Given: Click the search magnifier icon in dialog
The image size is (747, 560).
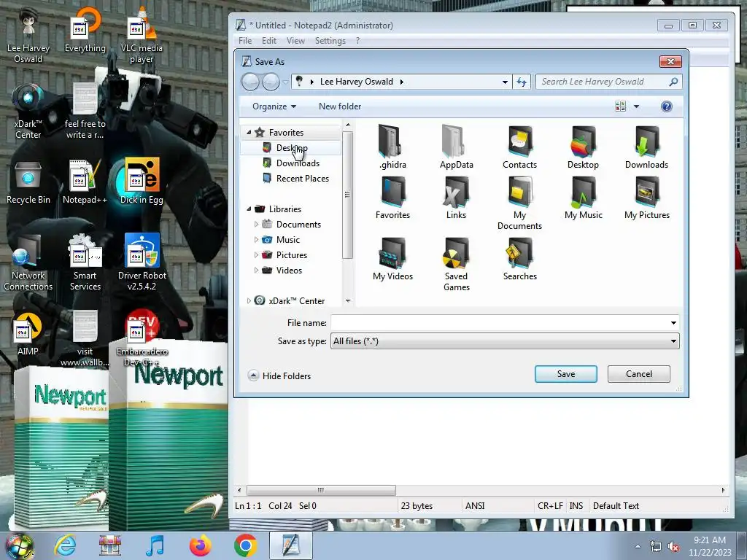Looking at the screenshot, I should pos(673,82).
